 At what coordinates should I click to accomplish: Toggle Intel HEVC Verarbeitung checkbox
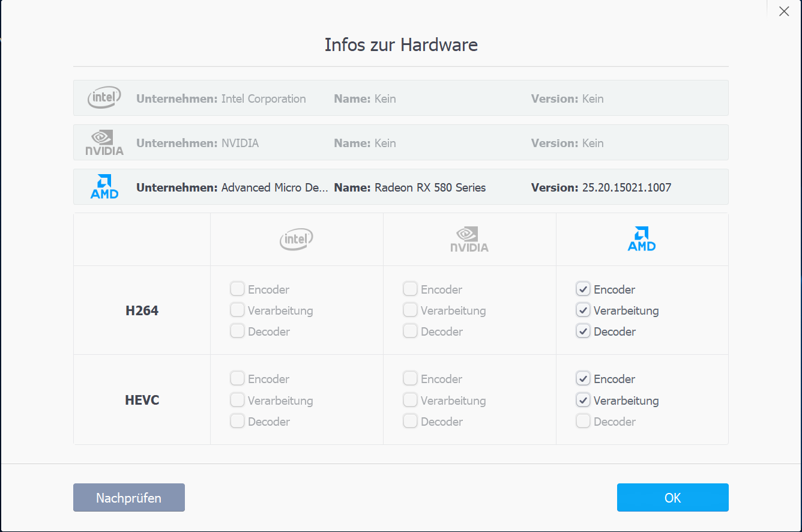(x=237, y=401)
